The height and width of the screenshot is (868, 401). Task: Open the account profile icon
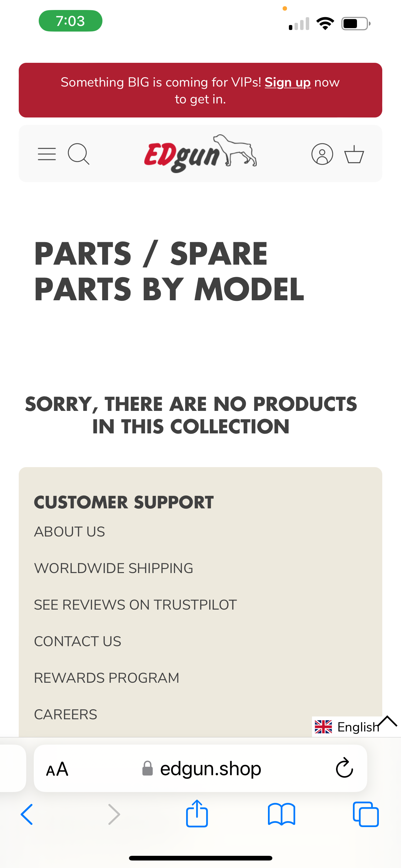tap(322, 154)
